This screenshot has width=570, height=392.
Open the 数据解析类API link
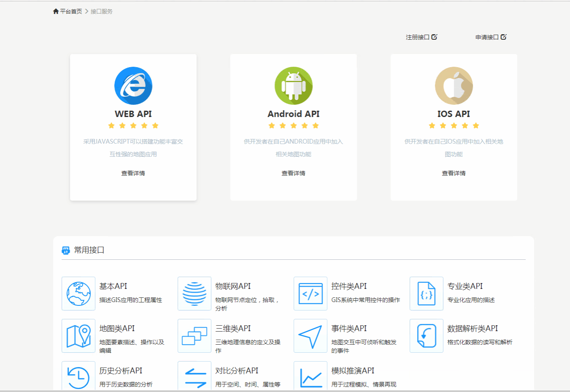click(473, 329)
